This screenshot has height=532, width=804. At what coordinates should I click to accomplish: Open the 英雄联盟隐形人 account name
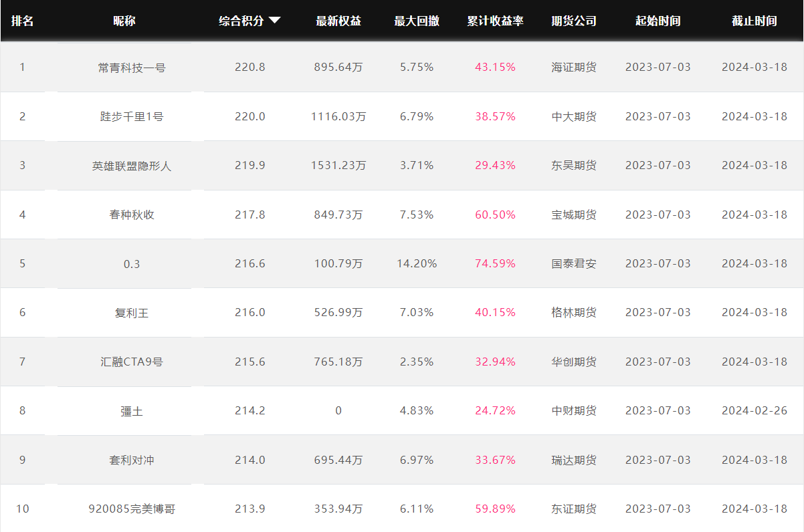(132, 165)
